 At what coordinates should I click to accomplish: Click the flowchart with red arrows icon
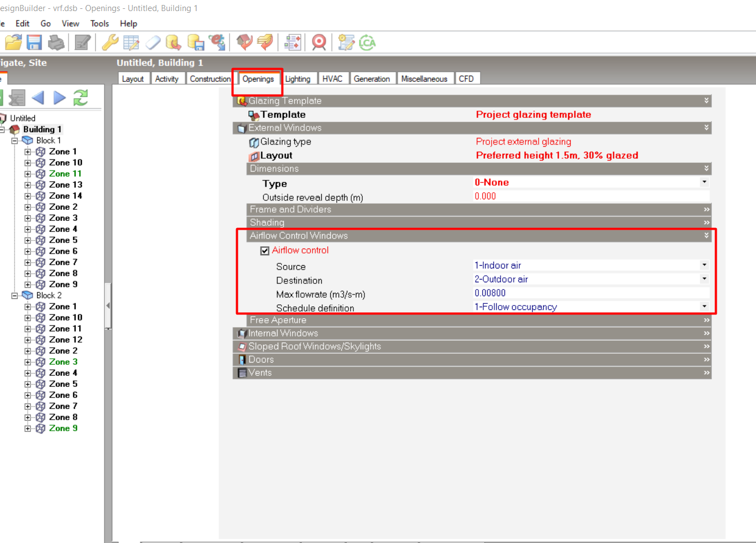click(293, 43)
